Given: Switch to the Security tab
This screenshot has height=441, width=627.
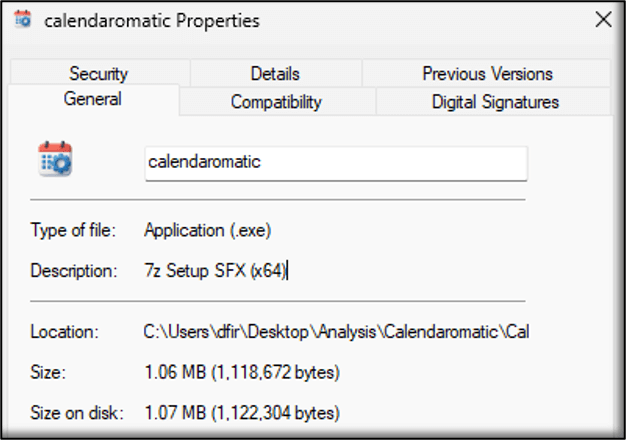Looking at the screenshot, I should [x=99, y=74].
